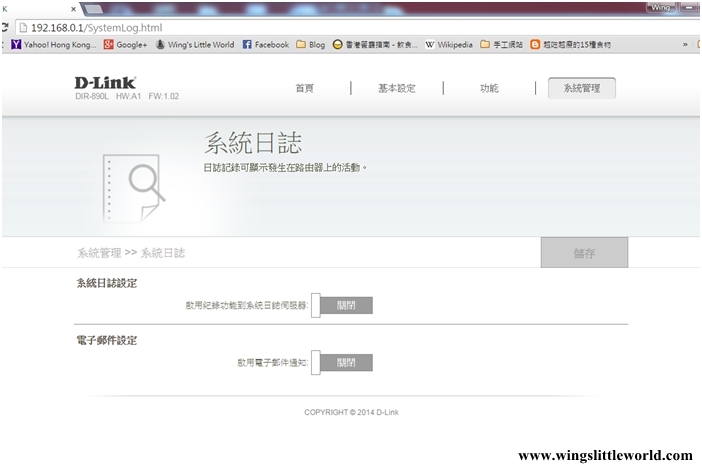This screenshot has height=469, width=702.
Task: Open the 功能 menu
Action: (489, 88)
